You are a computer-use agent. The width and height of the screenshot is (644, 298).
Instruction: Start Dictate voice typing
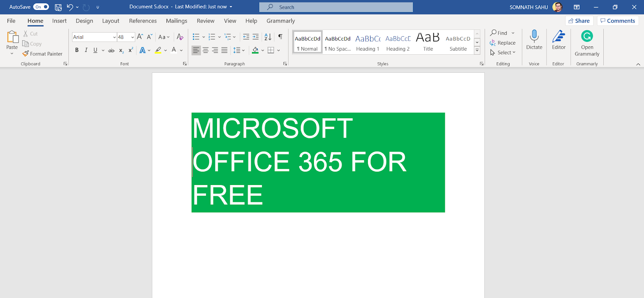[534, 40]
